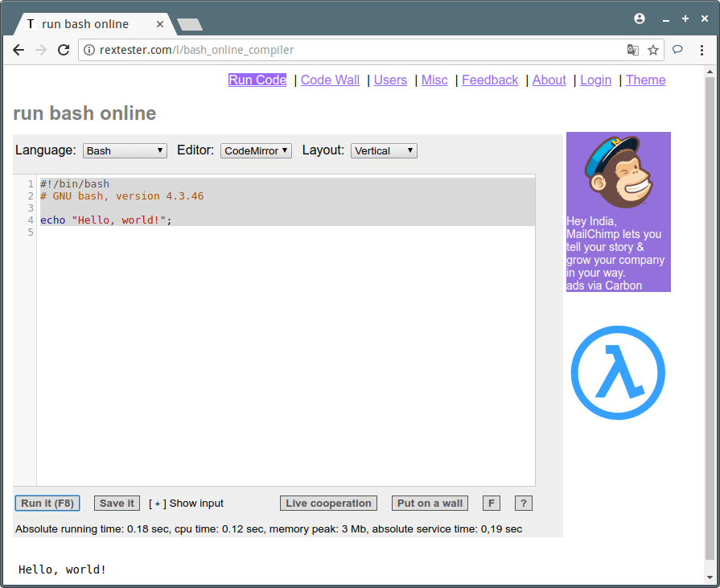Click the running time statistics line

coord(269,529)
